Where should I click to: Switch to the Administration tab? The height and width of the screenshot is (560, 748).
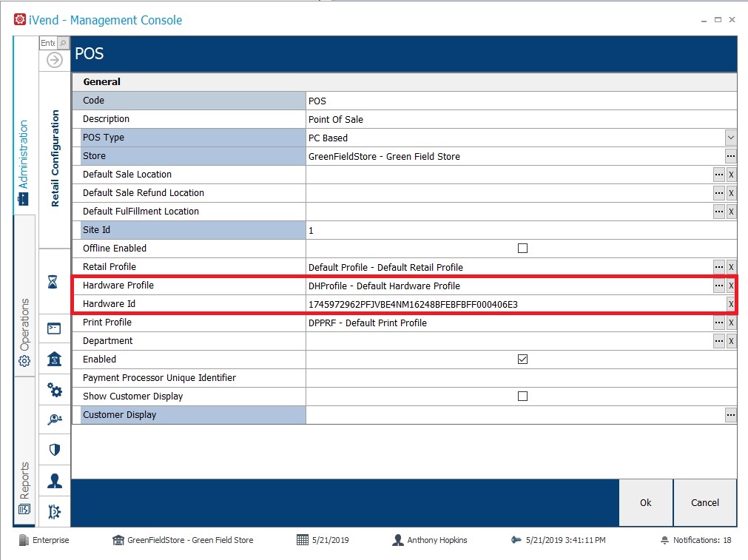pos(24,162)
